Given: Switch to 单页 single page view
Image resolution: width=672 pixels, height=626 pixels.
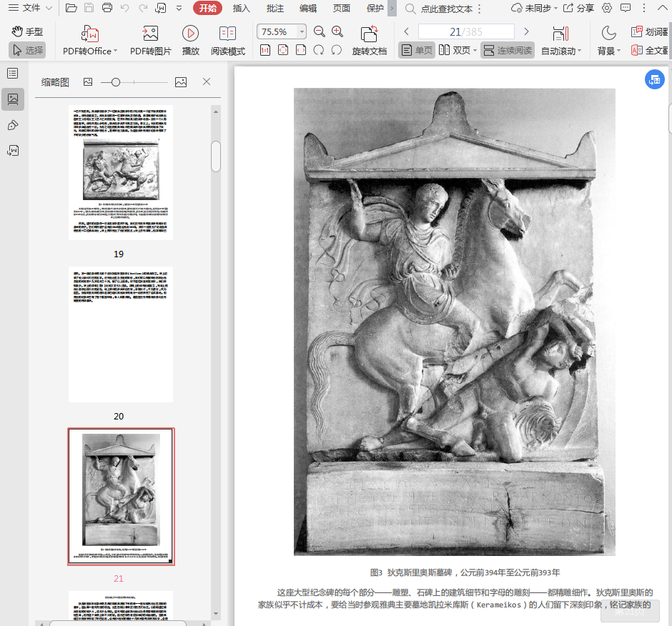Looking at the screenshot, I should tap(417, 50).
